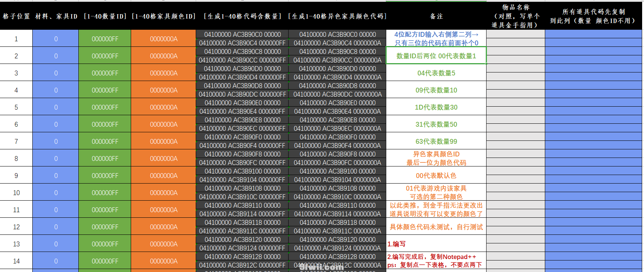
Task: Click code cell 04100000 AC3B9124 0000000A
Action: click(337, 248)
